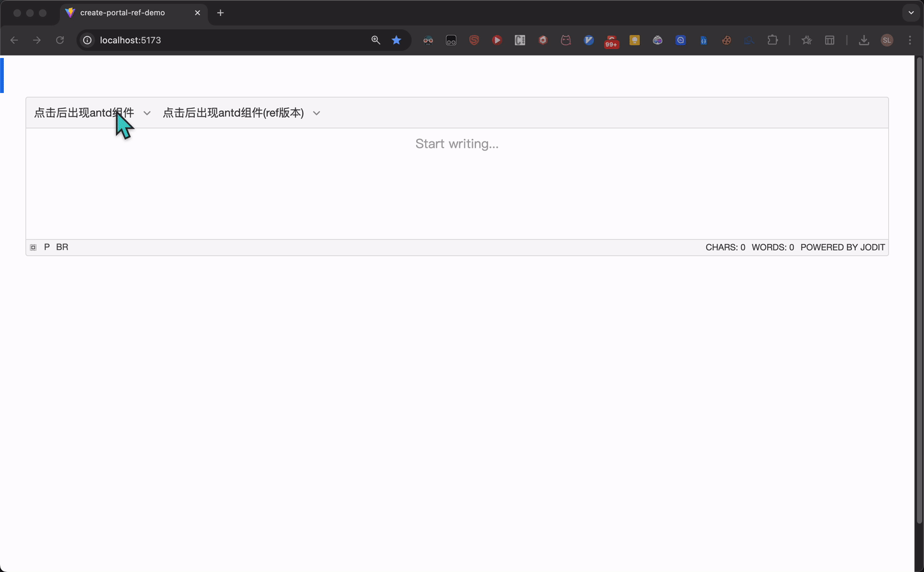Viewport: 924px width, 572px height.
Task: Open the Extensions puzzle-piece menu
Action: [772, 40]
